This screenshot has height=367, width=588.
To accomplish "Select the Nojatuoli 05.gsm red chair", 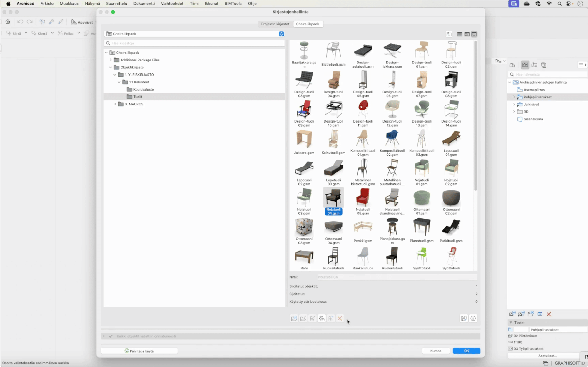I will pyautogui.click(x=363, y=202).
